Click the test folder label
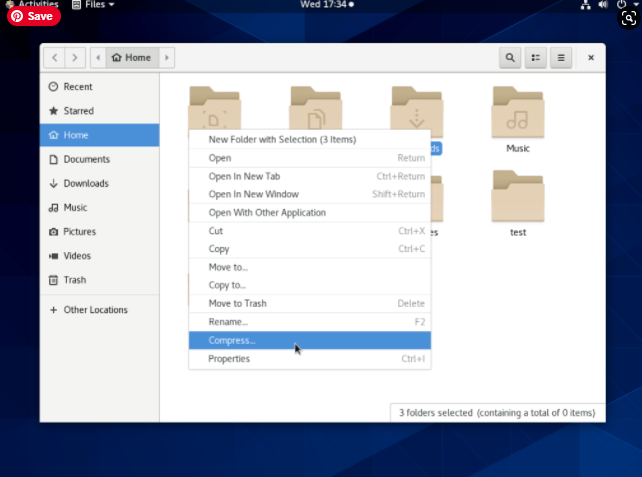Viewport: 642px width, 477px height. (x=518, y=233)
